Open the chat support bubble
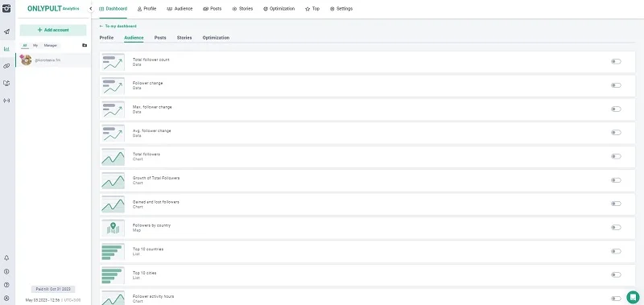 pyautogui.click(x=633, y=297)
